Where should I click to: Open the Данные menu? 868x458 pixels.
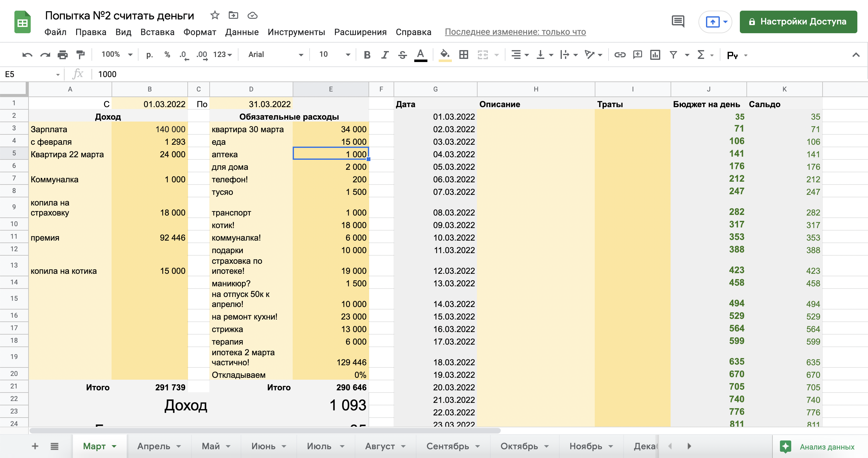[x=242, y=32]
